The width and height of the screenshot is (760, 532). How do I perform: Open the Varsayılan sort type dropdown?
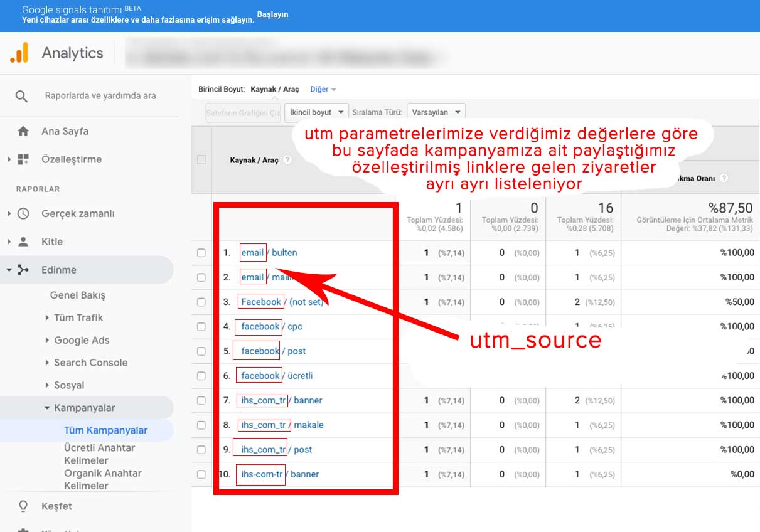[x=436, y=112]
